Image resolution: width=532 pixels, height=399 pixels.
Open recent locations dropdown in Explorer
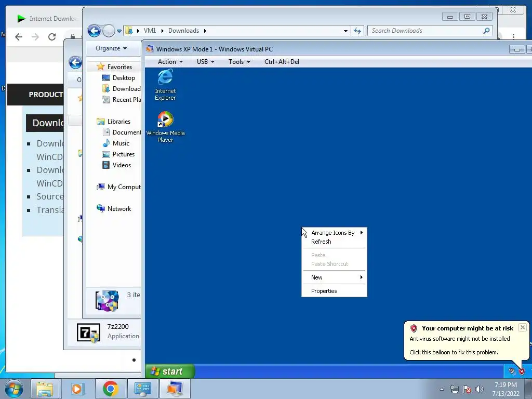pos(119,31)
